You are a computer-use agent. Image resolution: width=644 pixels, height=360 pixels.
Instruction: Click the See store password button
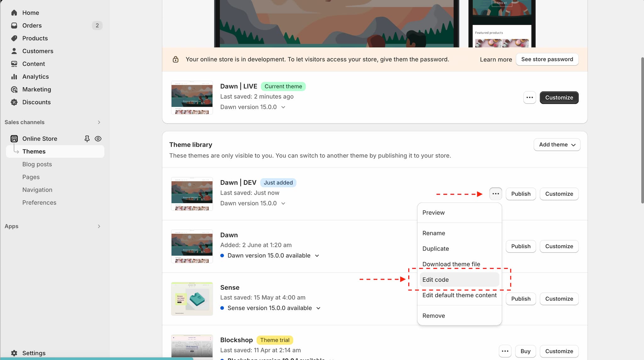point(547,59)
